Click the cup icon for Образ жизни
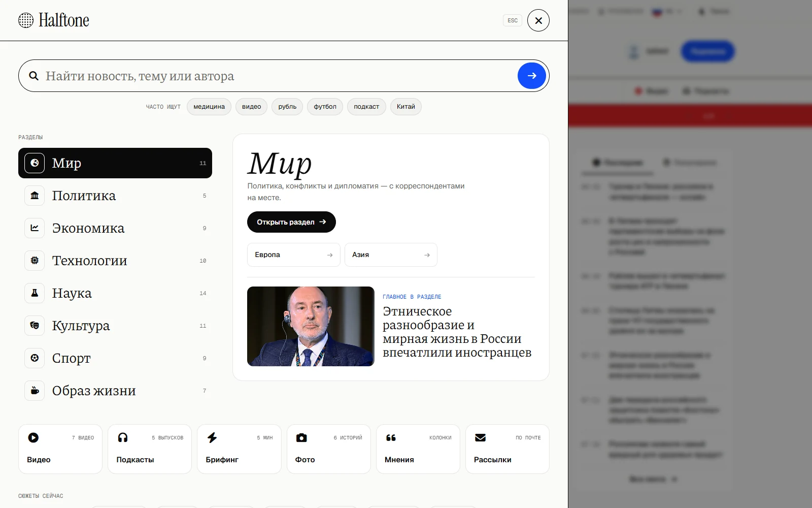This screenshot has height=508, width=812. [35, 391]
